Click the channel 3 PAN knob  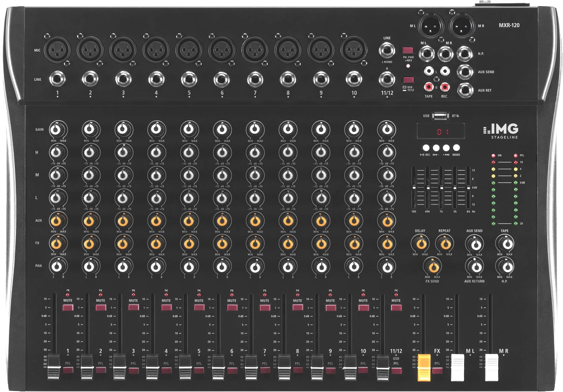pos(123,266)
